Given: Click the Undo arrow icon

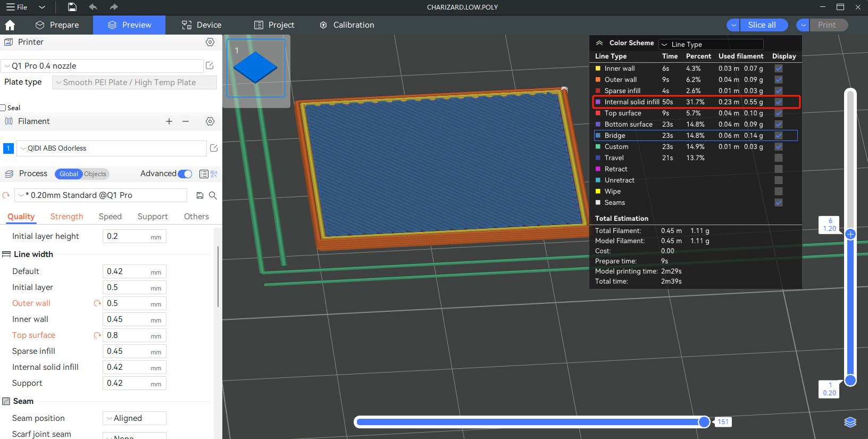Looking at the screenshot, I should point(93,7).
